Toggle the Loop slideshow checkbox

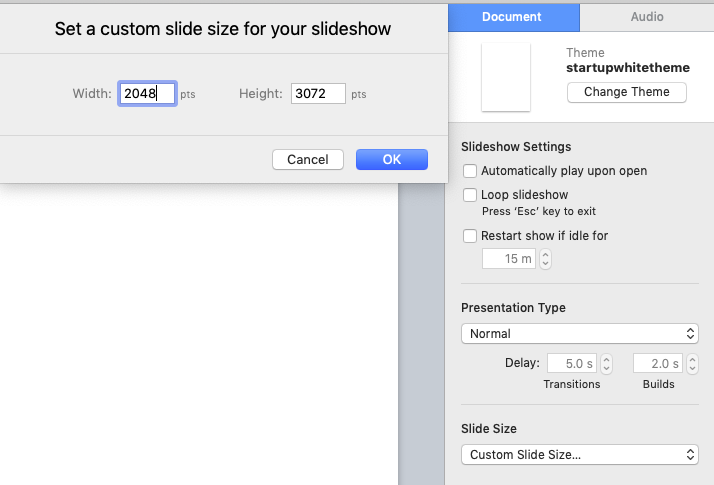pyautogui.click(x=470, y=195)
